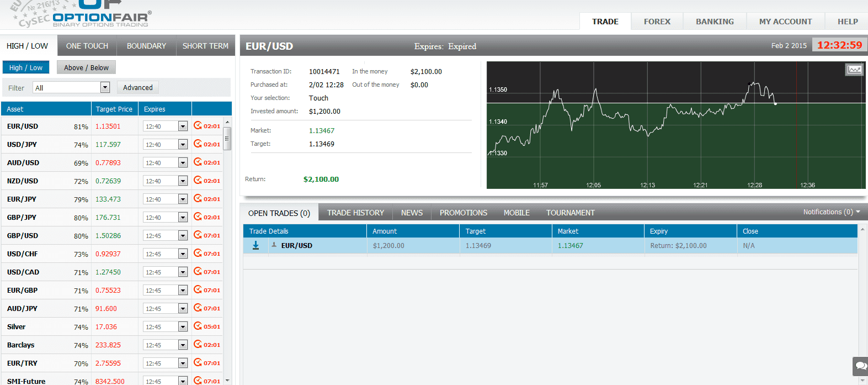The image size is (868, 385).
Task: Open expiry dropdown for EUR/USD asset
Action: (183, 126)
